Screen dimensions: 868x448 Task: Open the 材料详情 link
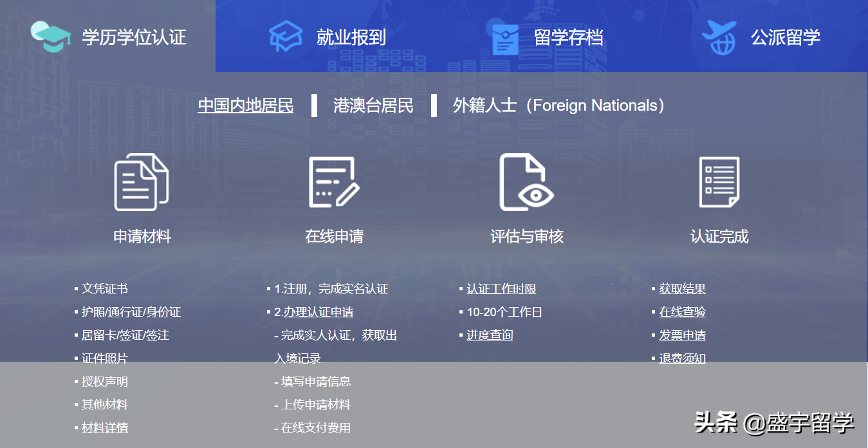click(x=105, y=428)
